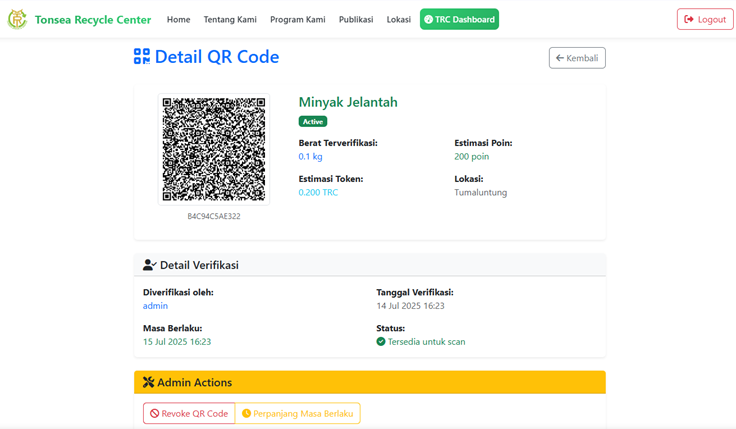Click the user-check icon in Detail Verifikasi
The width and height of the screenshot is (736, 429).
pos(149,265)
